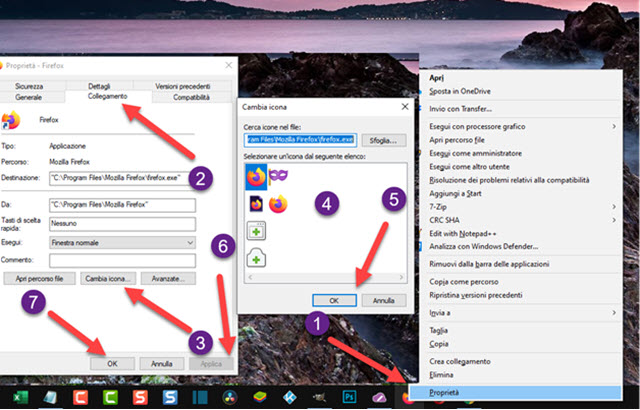Select the Firefox document file icon
The width and height of the screenshot is (640, 410).
pos(256,204)
